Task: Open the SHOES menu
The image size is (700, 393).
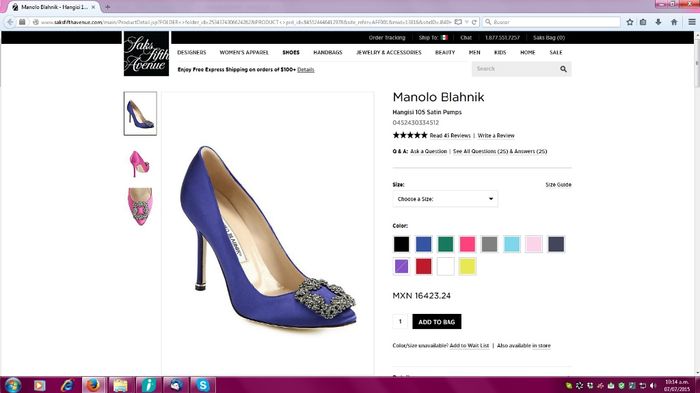Action: [291, 52]
